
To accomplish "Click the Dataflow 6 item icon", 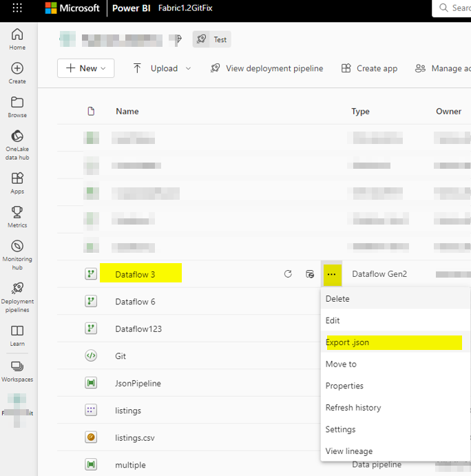I will pos(91,301).
